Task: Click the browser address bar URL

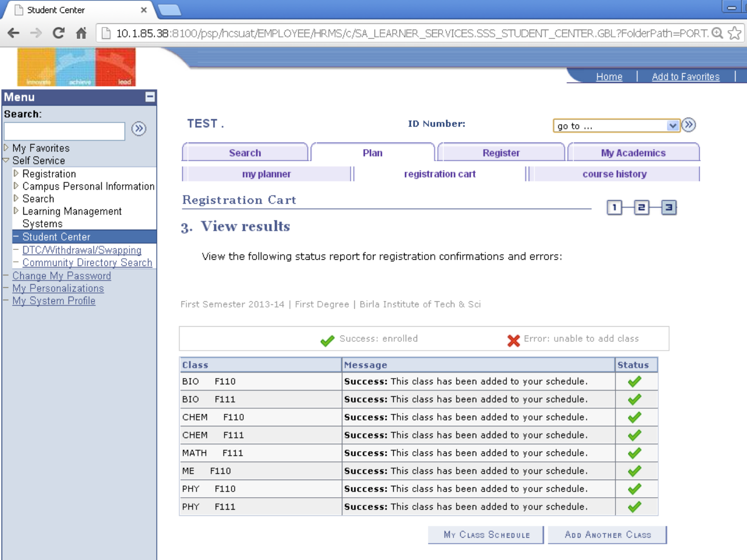Action: pyautogui.click(x=412, y=33)
